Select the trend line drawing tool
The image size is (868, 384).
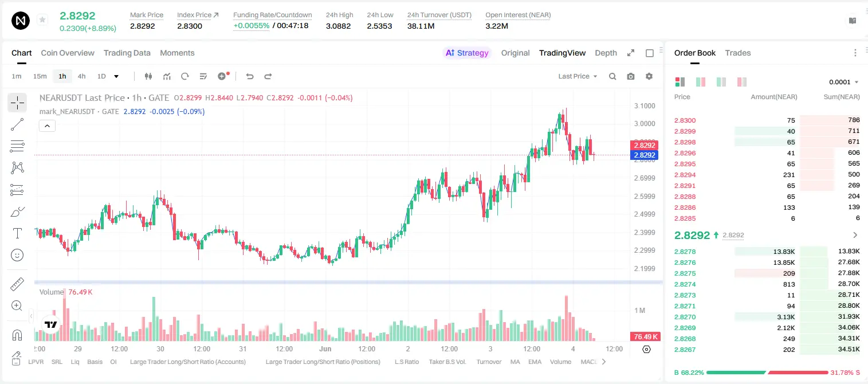[17, 124]
